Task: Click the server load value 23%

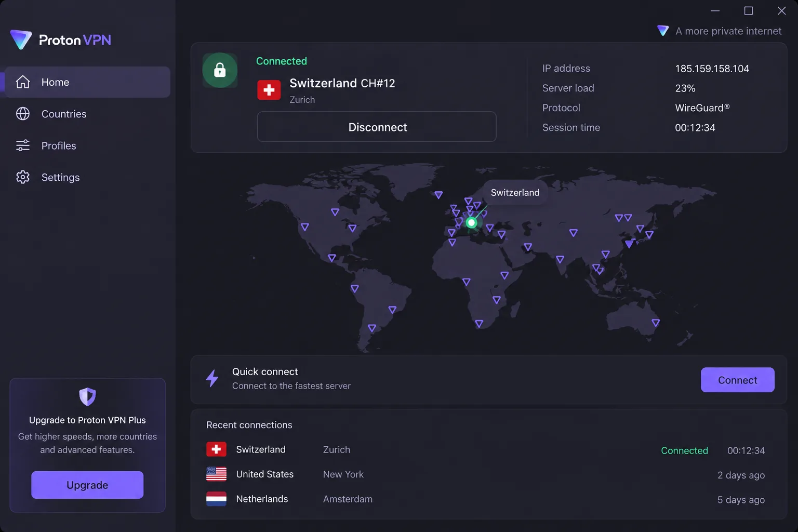Action: pos(685,88)
